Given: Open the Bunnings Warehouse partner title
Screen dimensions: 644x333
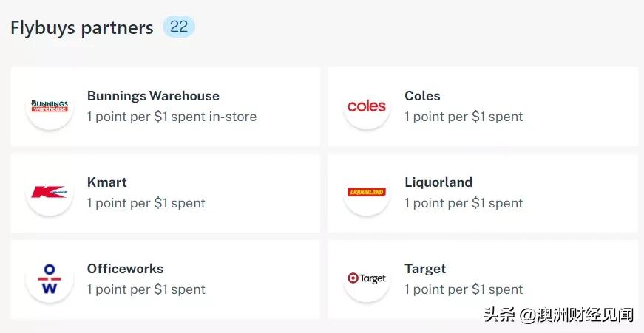Looking at the screenshot, I should coord(153,96).
